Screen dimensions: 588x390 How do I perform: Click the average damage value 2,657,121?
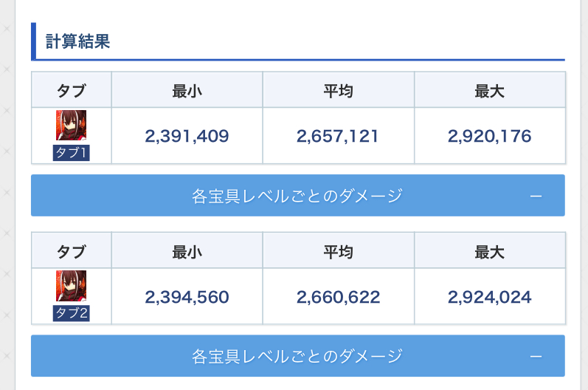(x=338, y=136)
